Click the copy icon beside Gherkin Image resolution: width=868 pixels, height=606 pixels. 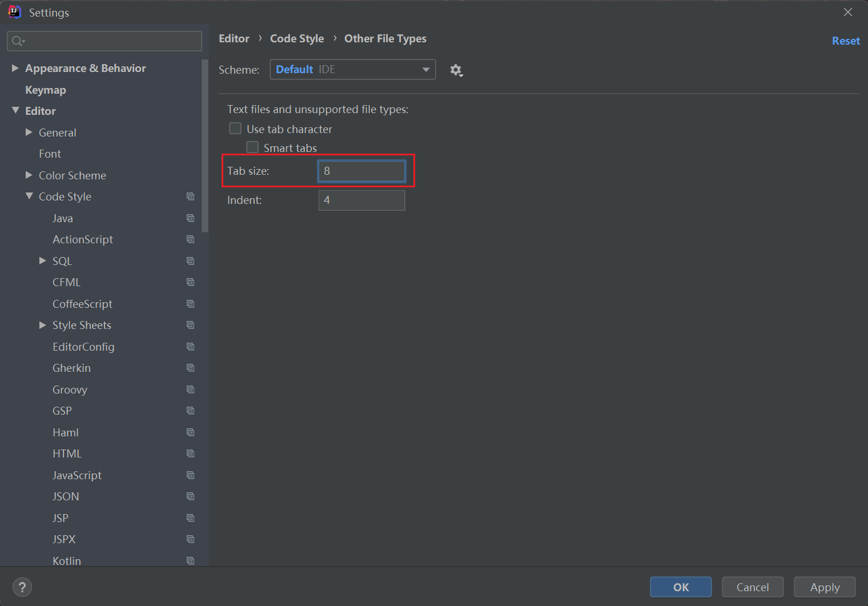pos(191,368)
